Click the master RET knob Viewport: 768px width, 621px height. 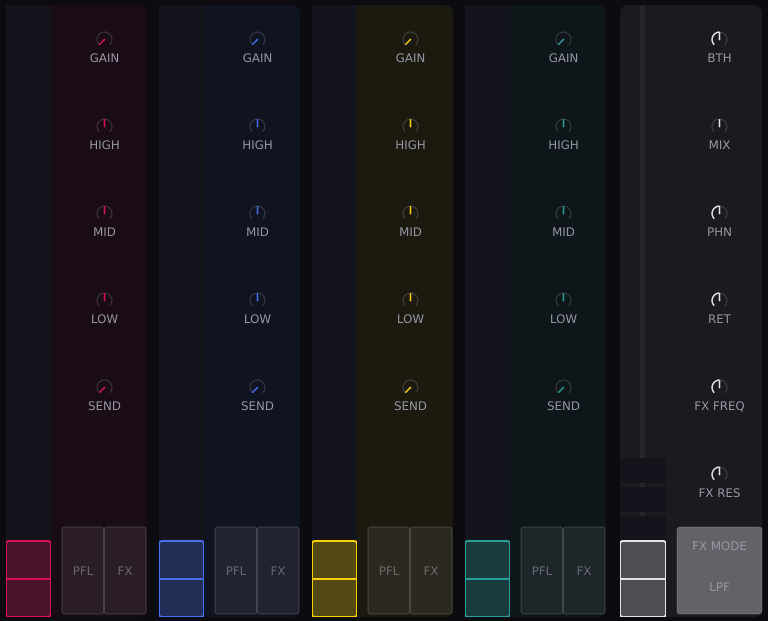coord(719,300)
